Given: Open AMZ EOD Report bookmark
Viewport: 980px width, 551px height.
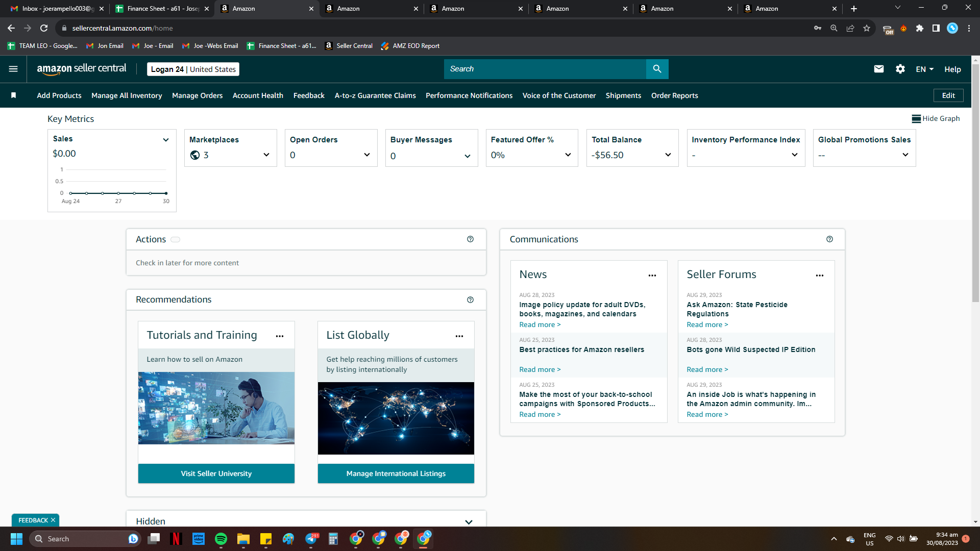Looking at the screenshot, I should 410,46.
